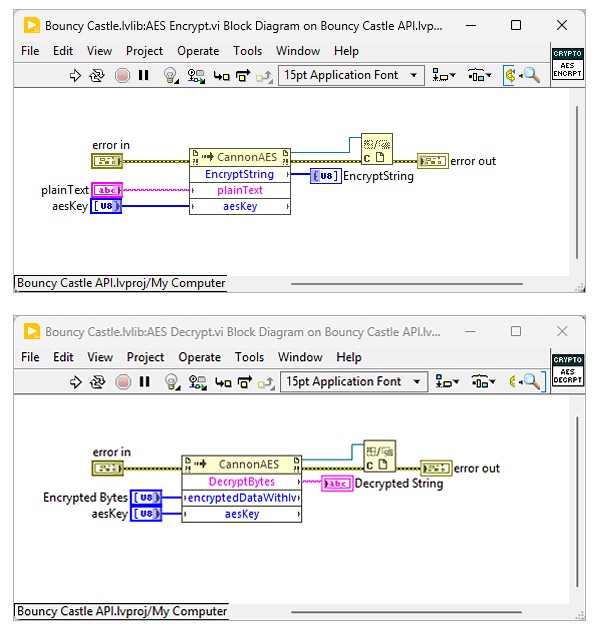This screenshot has width=599, height=630.
Task: Select EncryptString U8 indicator terminal
Action: 326,176
